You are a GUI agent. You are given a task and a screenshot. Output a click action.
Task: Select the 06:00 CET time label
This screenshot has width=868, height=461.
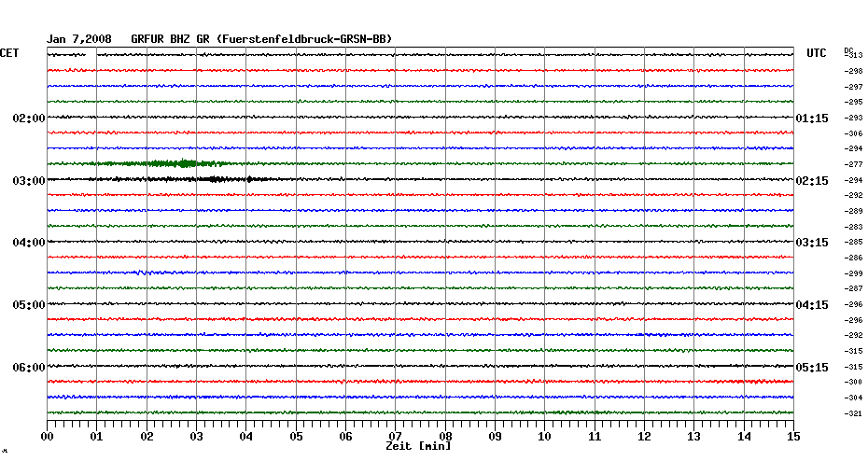(x=29, y=368)
